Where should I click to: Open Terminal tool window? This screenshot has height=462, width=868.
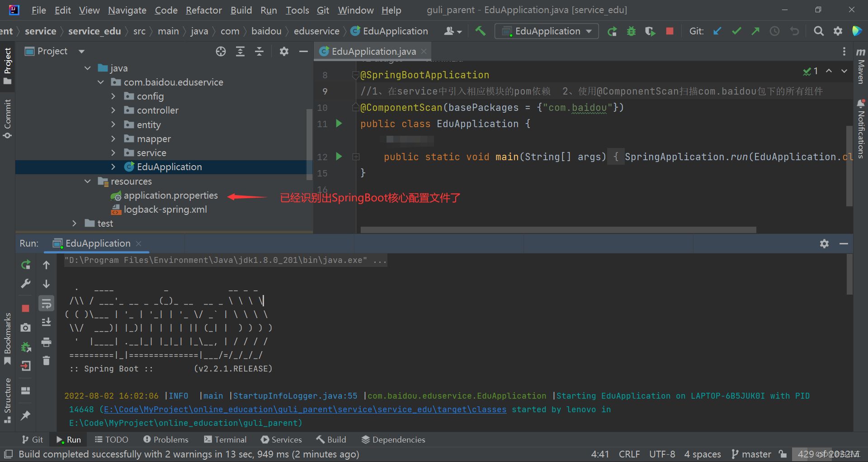[225, 440]
